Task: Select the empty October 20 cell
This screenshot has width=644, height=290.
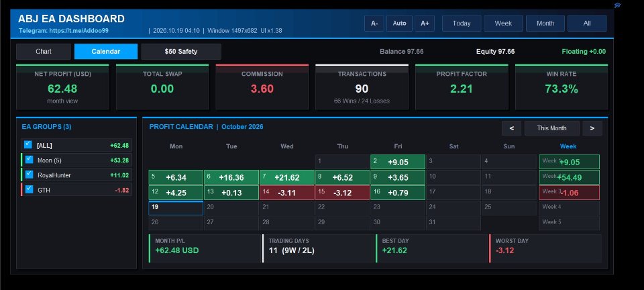Action: (231, 208)
